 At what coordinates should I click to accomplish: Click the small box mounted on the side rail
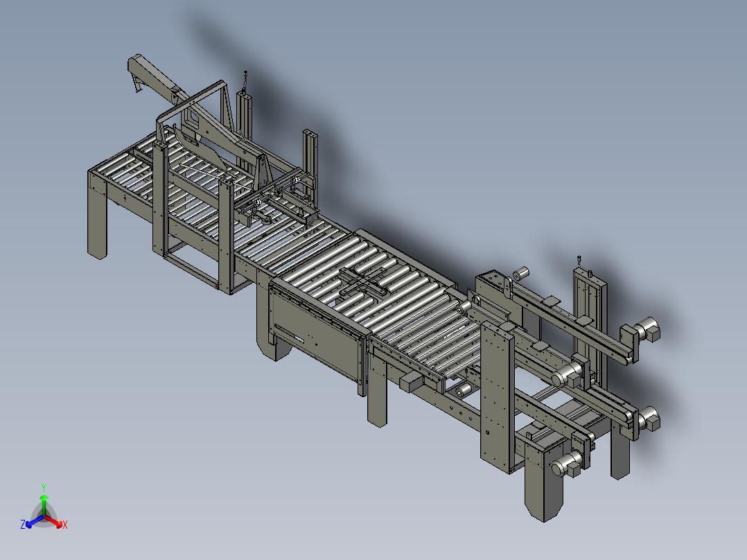412,383
